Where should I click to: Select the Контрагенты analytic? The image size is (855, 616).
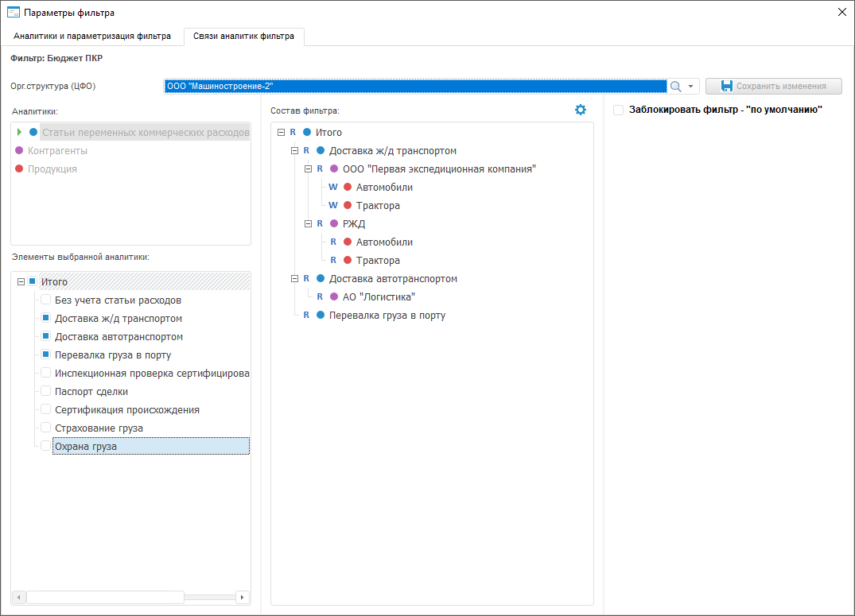click(x=57, y=151)
